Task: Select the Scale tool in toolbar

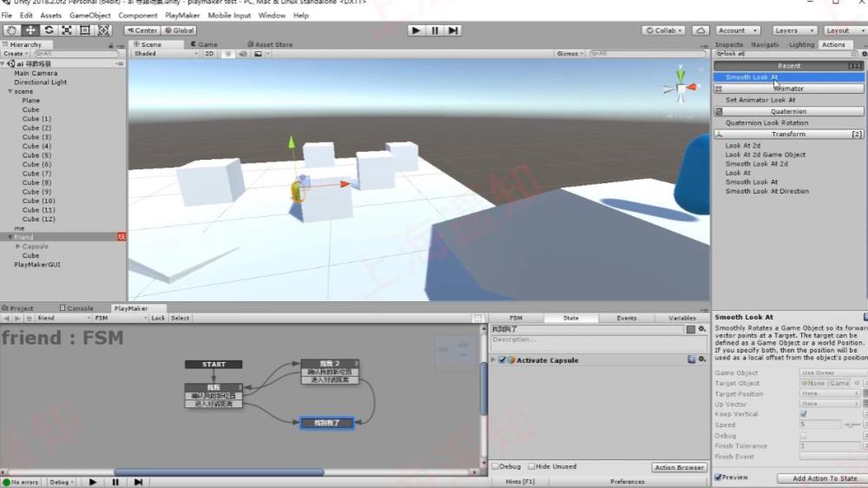Action: click(67, 30)
